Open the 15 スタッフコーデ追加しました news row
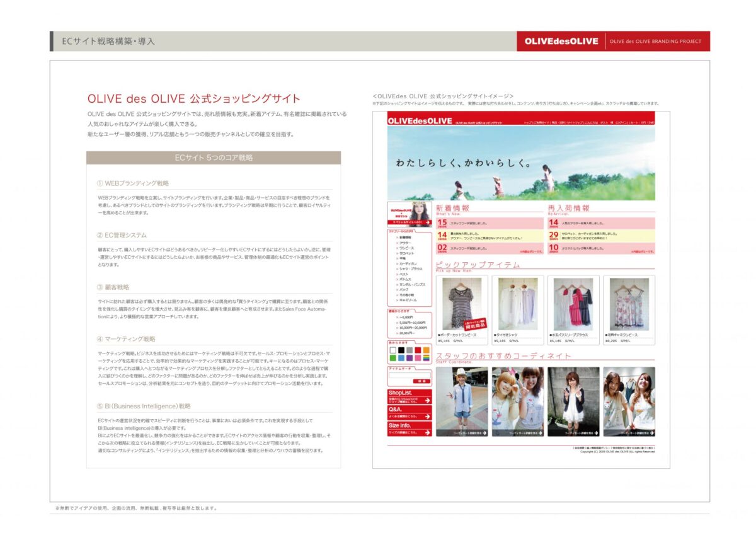Screen dimensions: 756x535 490,223
